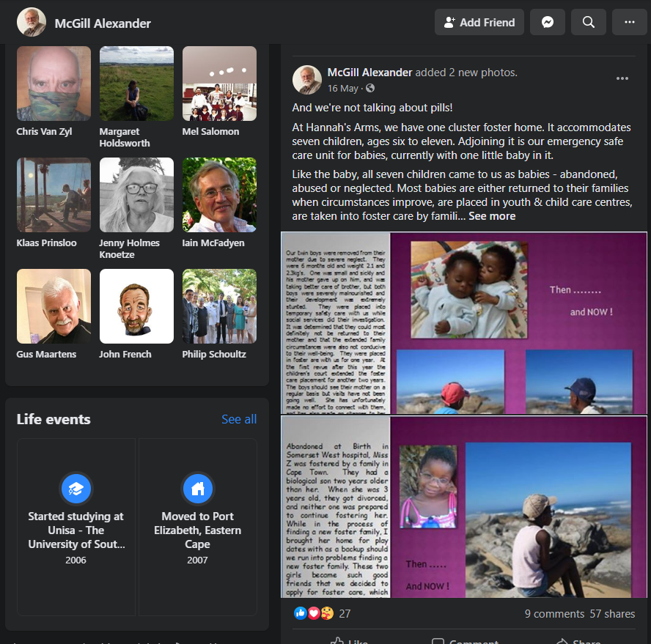Open the 16 May post timestamp
This screenshot has width=651, height=644.
tap(342, 89)
